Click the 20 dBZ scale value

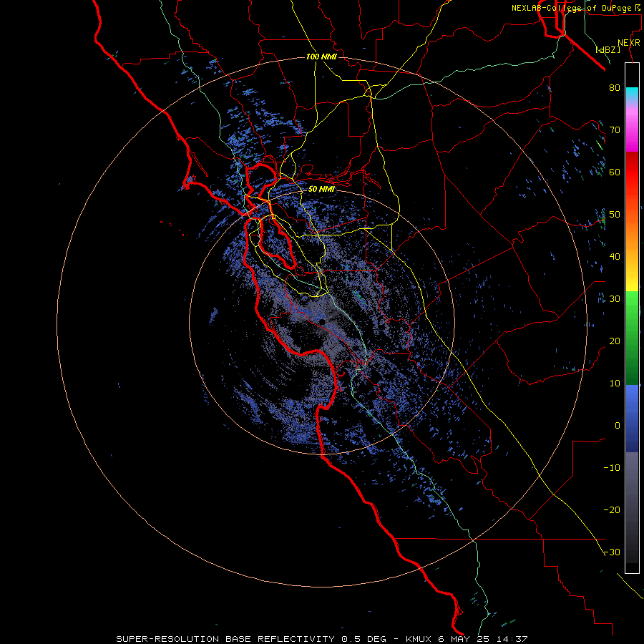[615, 341]
